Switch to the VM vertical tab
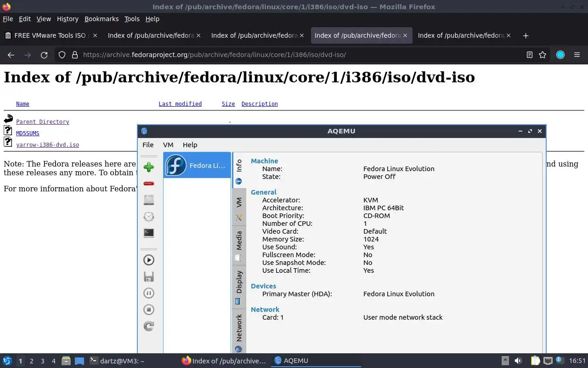 (x=239, y=208)
